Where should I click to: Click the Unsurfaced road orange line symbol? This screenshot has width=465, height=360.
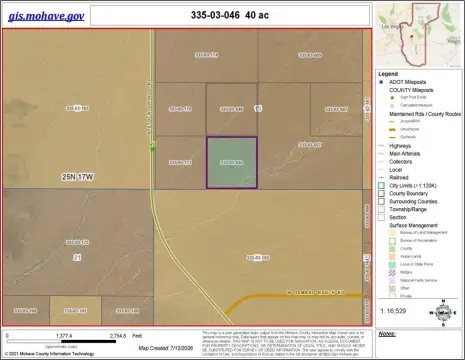[393, 129]
